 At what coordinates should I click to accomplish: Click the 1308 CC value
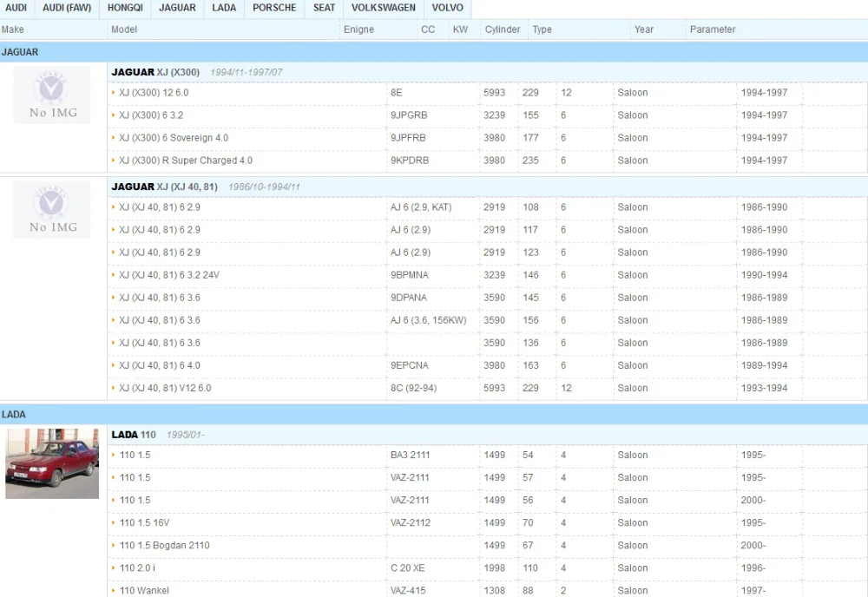[x=495, y=590]
